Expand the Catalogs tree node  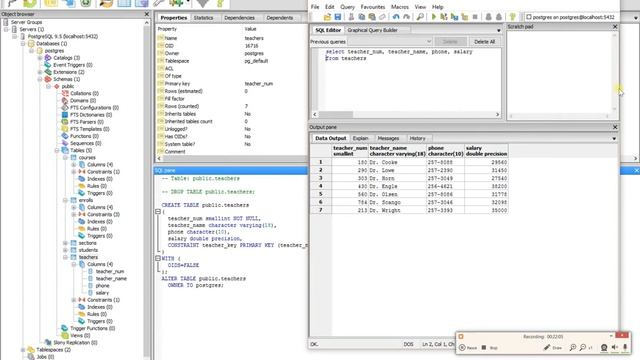pos(40,58)
